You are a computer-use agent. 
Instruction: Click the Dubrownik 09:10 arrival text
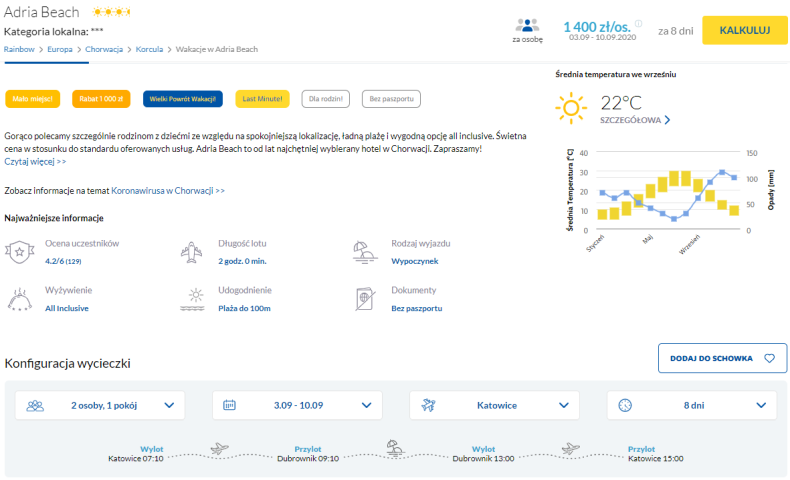click(308, 459)
